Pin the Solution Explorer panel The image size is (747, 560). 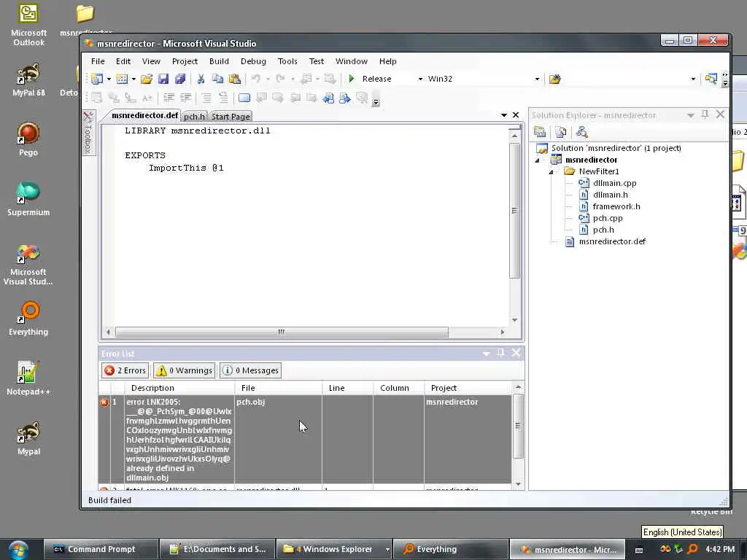[x=705, y=114]
